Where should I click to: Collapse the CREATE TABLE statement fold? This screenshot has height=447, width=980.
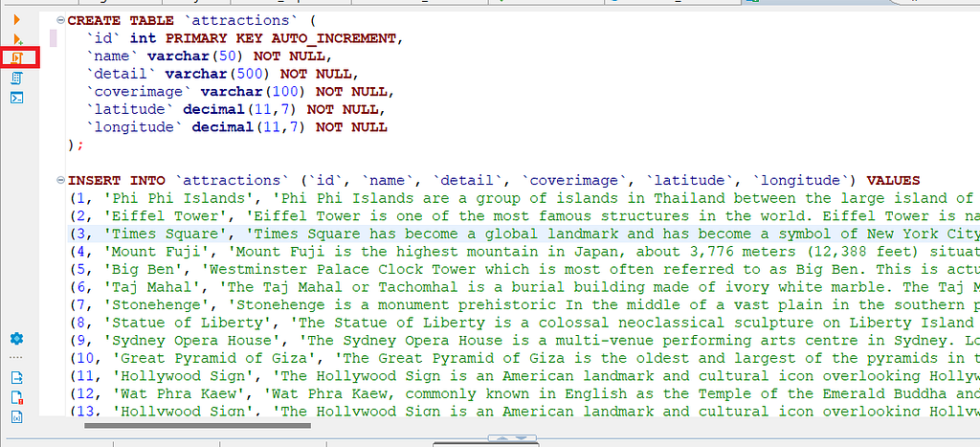point(60,21)
